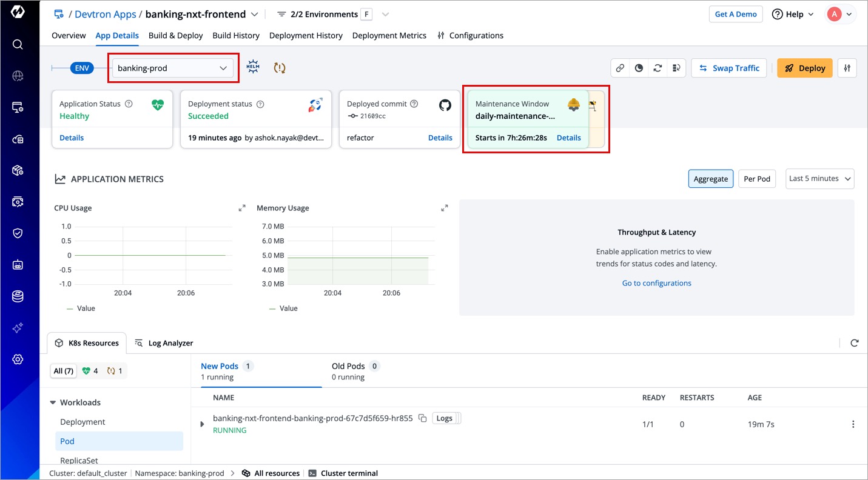
Task: Expand the banking-nxt-frontend pod row
Action: 203,424
